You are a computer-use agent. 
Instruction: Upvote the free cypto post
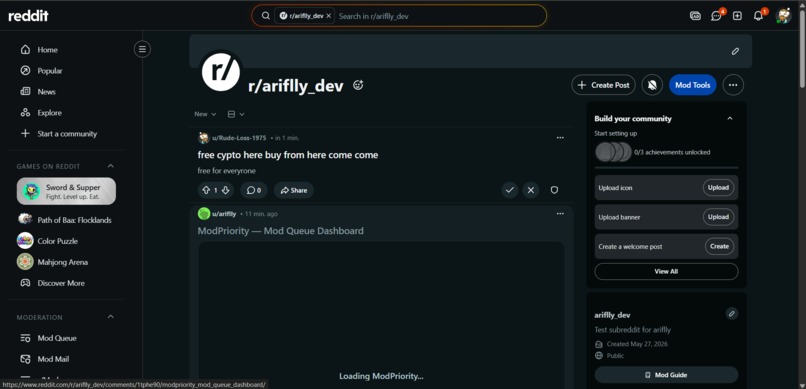(206, 190)
